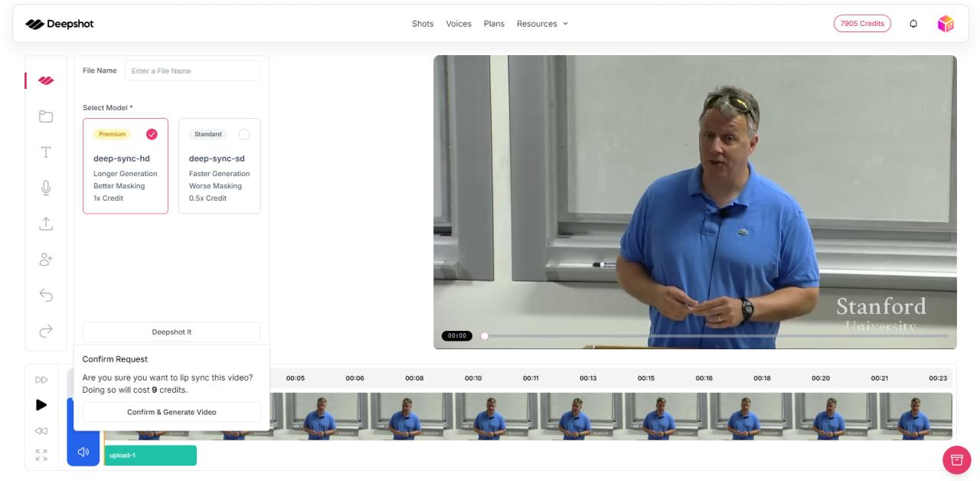Click Confirm & Generate Video button
980x481 pixels.
click(171, 412)
